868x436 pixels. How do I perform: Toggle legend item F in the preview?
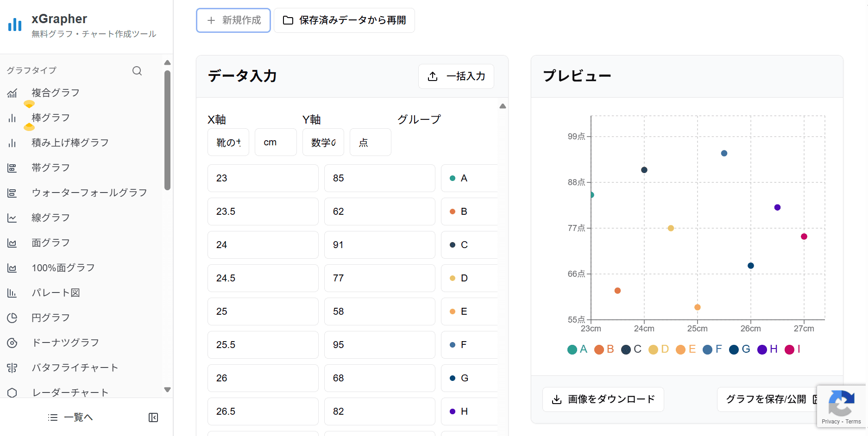(x=712, y=349)
